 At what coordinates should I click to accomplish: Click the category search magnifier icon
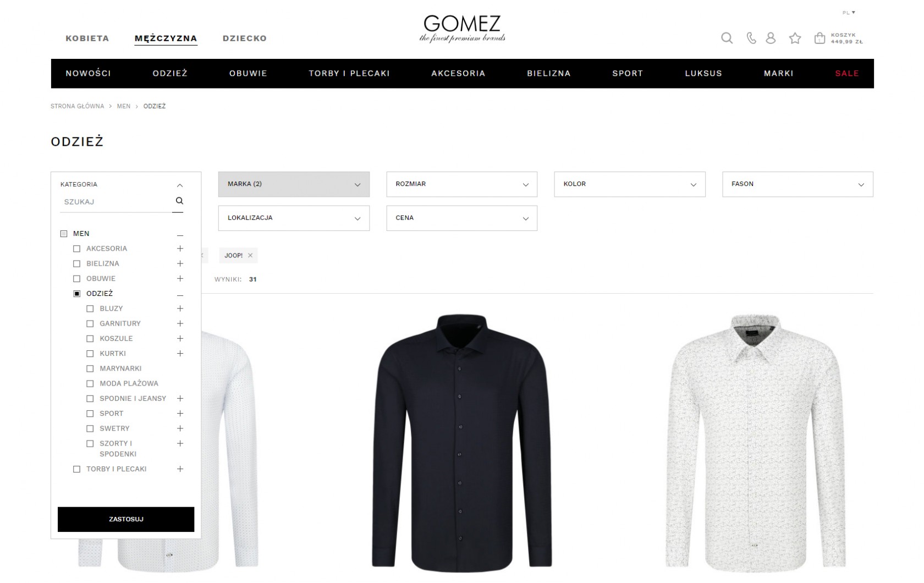179,201
